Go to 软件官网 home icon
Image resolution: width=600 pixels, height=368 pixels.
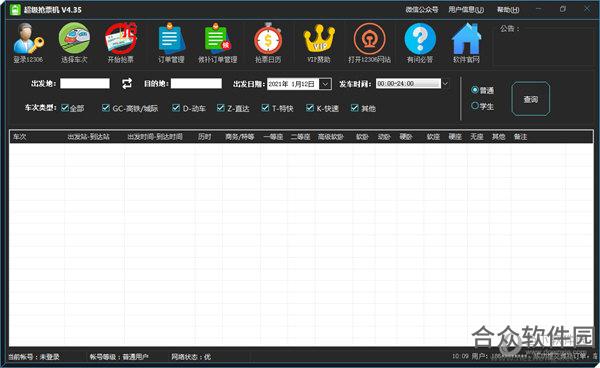[466, 42]
